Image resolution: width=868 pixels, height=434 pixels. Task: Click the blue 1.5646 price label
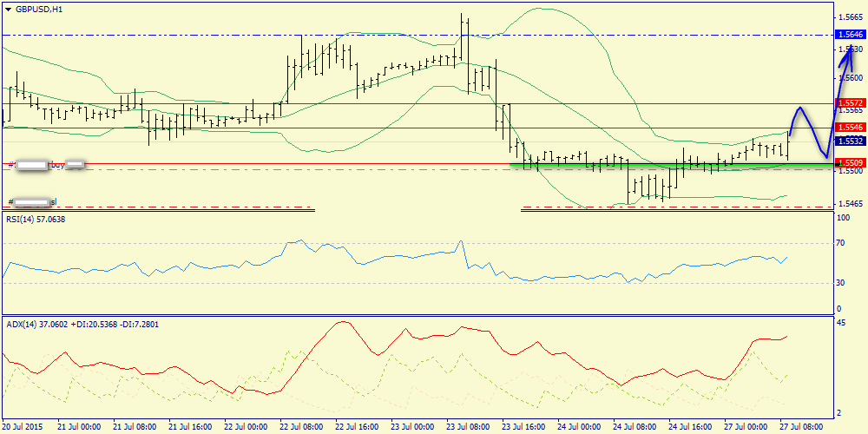pyautogui.click(x=851, y=35)
